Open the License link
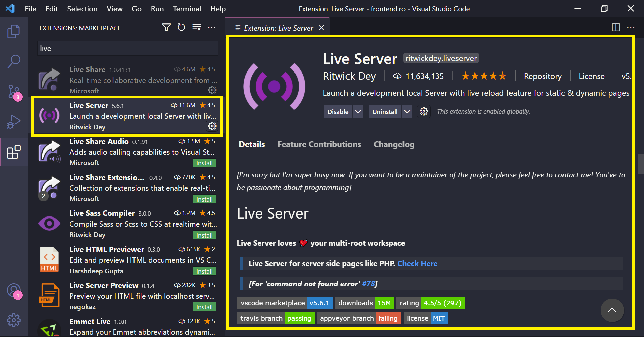Image resolution: width=644 pixels, height=337 pixels. pyautogui.click(x=591, y=76)
